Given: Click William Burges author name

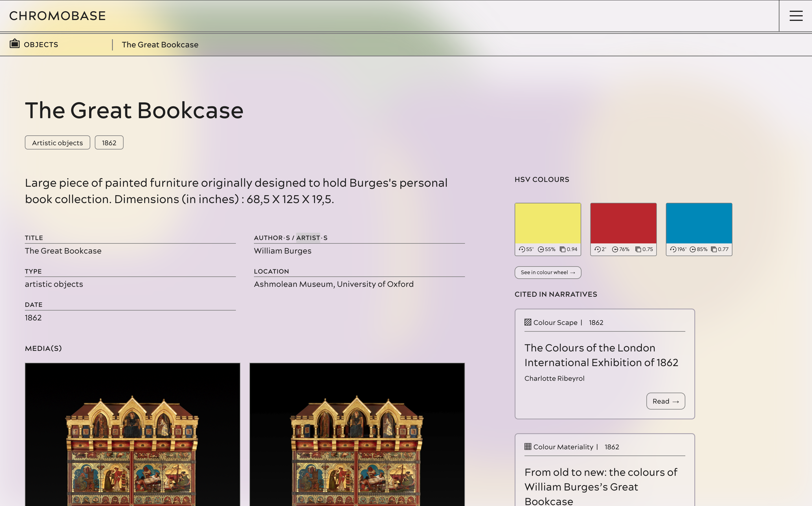Looking at the screenshot, I should pos(282,251).
